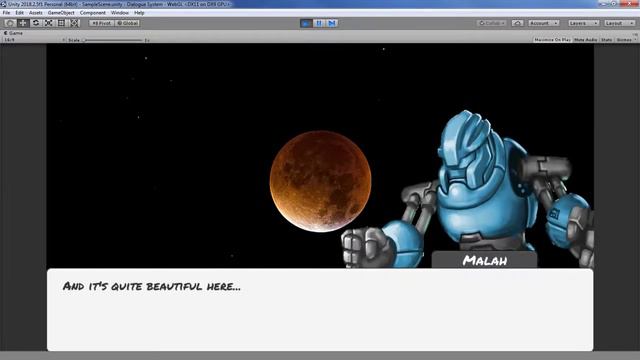Image resolution: width=640 pixels, height=360 pixels.
Task: Open the Assets menu
Action: point(36,13)
